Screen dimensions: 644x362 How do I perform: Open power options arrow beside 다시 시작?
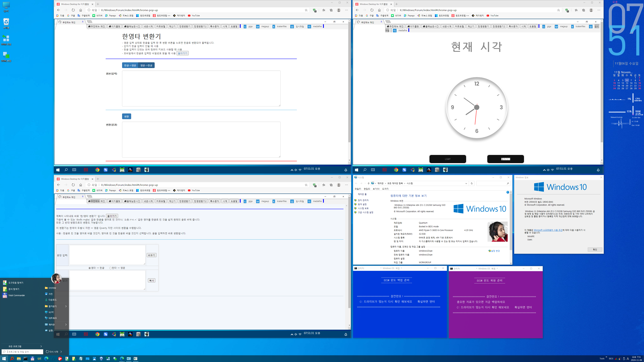pos(61,352)
